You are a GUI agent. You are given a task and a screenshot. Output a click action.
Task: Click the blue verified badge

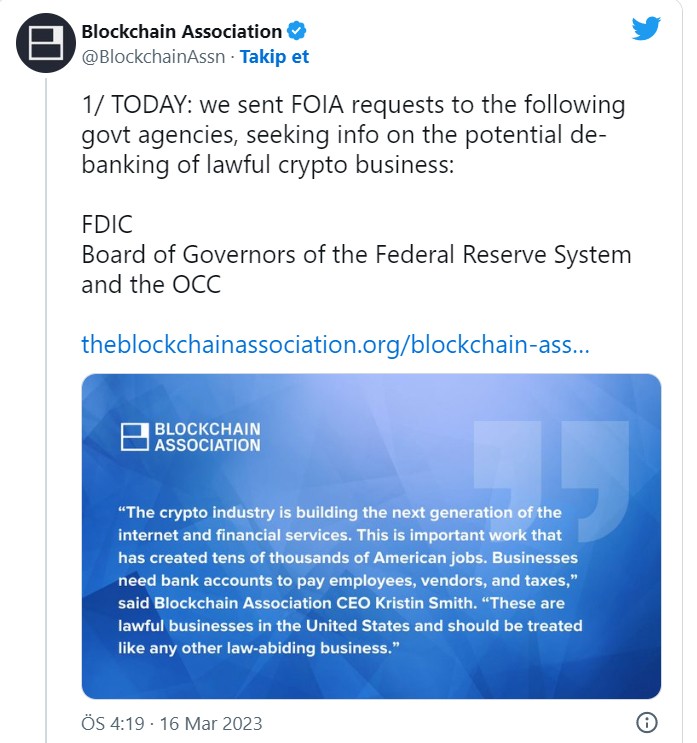tap(298, 32)
